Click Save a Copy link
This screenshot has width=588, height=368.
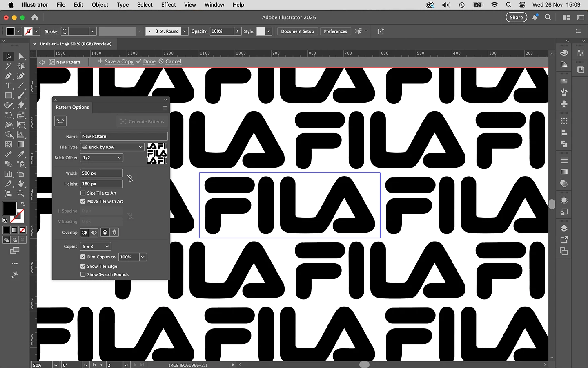coord(119,61)
